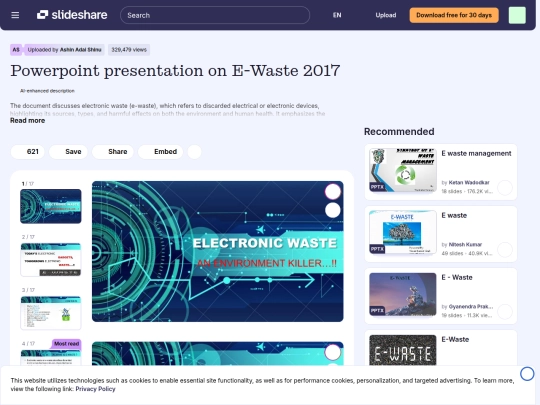Click the 621 likes button
The image size is (540, 405).
tap(28, 152)
